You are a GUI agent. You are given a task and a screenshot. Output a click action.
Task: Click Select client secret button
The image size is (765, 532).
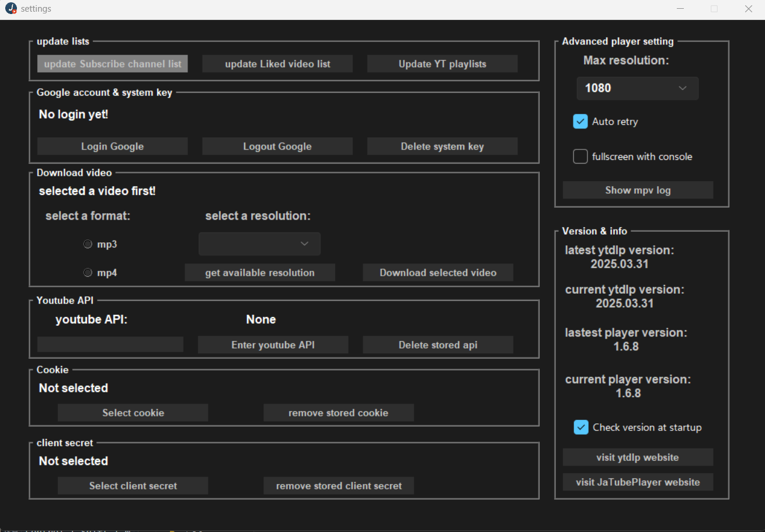[133, 485]
